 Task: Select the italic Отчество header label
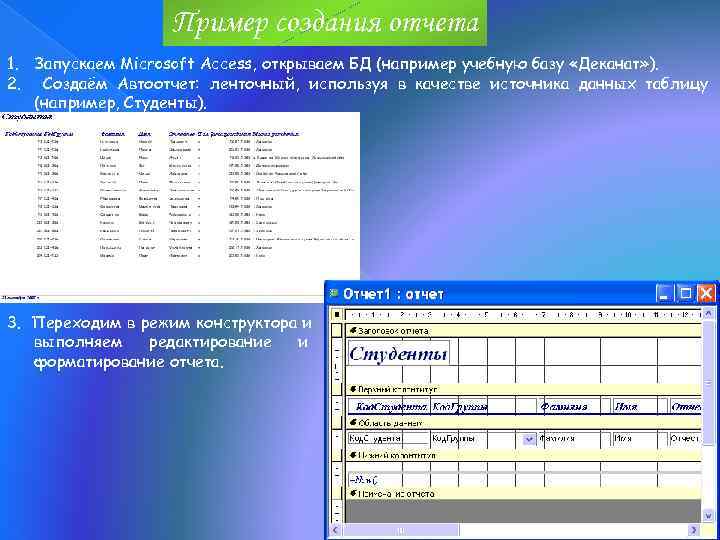686,407
